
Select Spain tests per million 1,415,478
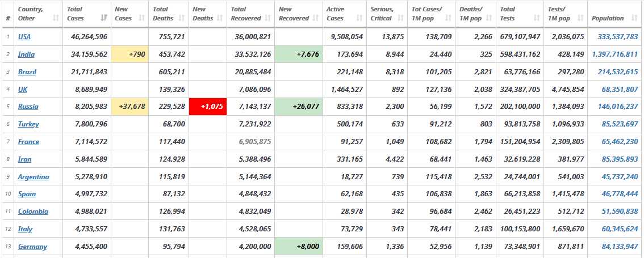(x=567, y=194)
